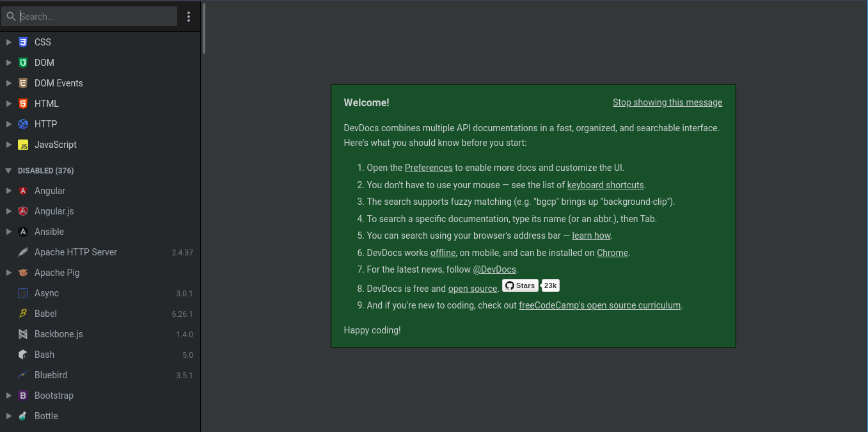Click the Bootstrap label text
This screenshot has width=868, height=432.
coord(54,396)
